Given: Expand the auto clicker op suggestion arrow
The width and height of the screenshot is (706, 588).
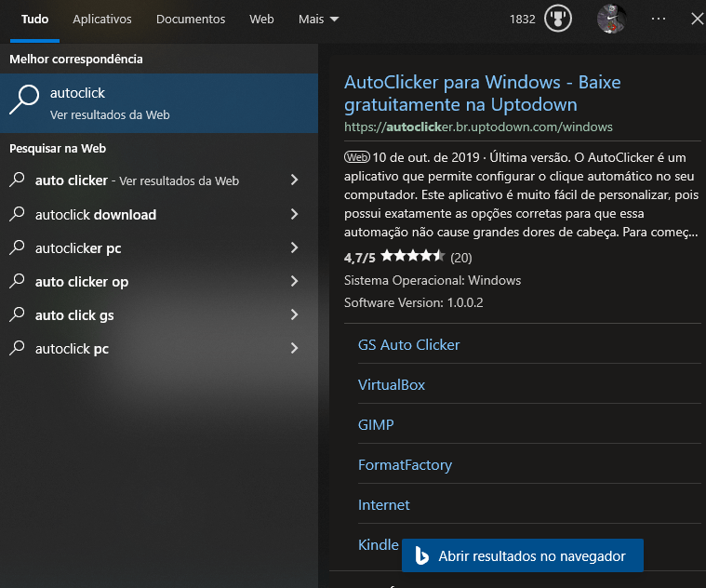Looking at the screenshot, I should coord(295,281).
